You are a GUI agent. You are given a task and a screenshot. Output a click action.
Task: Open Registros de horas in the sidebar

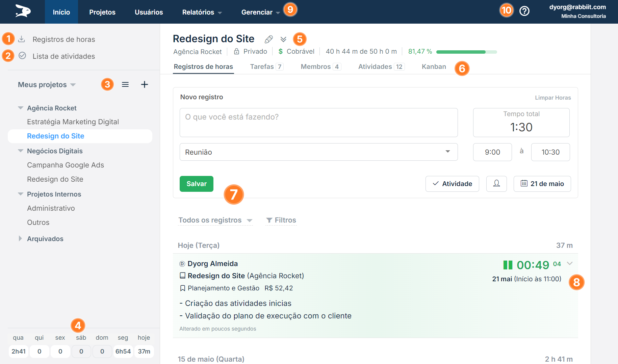click(x=64, y=40)
